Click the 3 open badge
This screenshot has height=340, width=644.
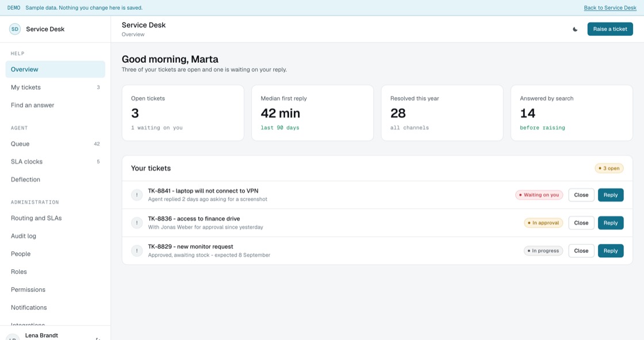coord(609,168)
